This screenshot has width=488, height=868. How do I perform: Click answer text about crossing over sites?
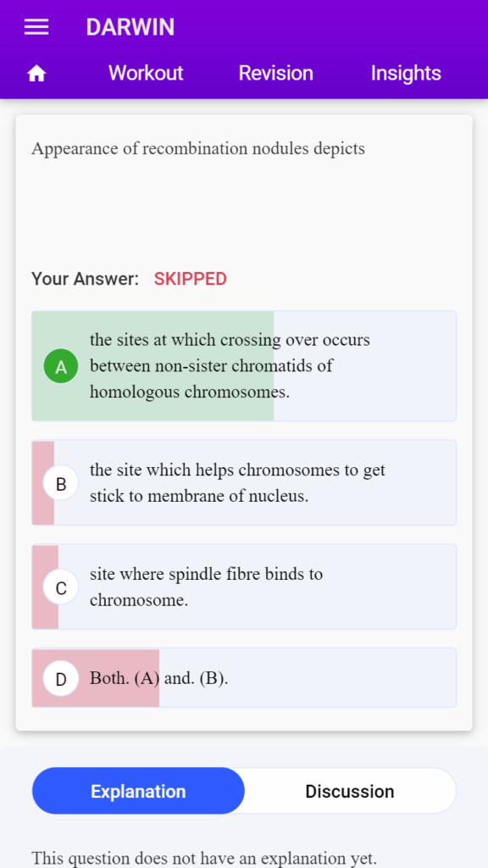(x=230, y=366)
